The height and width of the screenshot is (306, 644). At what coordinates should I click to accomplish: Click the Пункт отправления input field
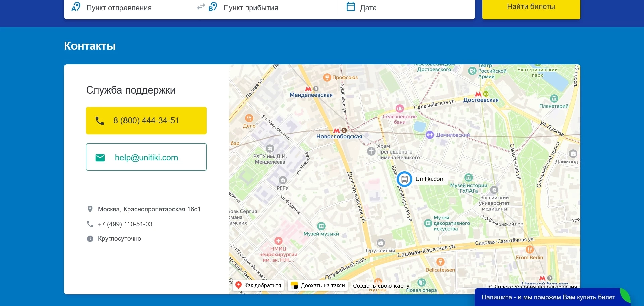point(134,8)
